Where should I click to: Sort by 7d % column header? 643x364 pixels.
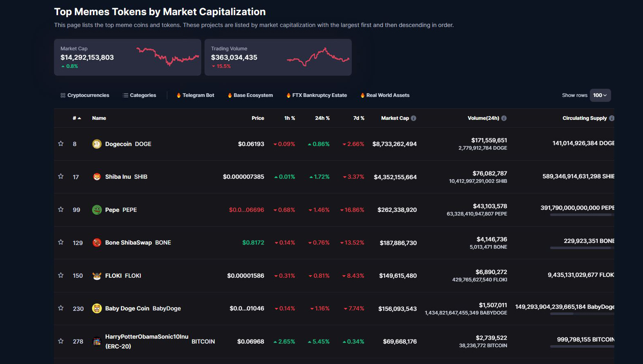(x=359, y=118)
